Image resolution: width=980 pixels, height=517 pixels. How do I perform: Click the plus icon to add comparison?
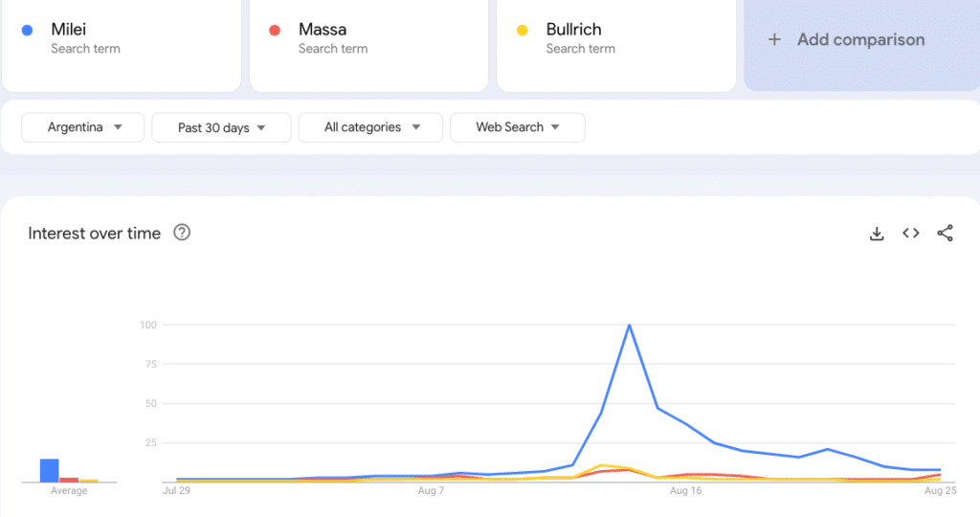(775, 40)
